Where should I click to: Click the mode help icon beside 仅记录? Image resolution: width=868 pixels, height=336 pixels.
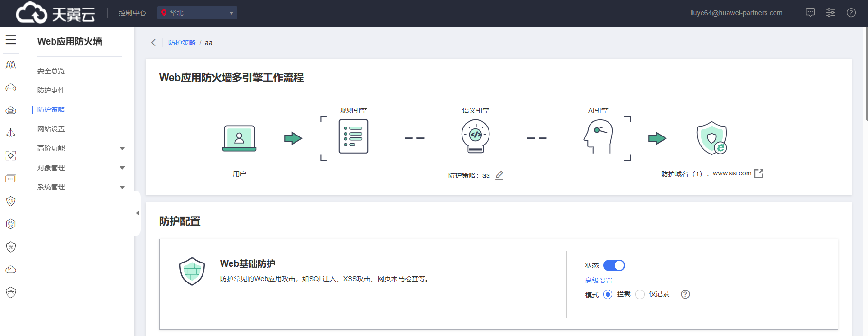[685, 294]
